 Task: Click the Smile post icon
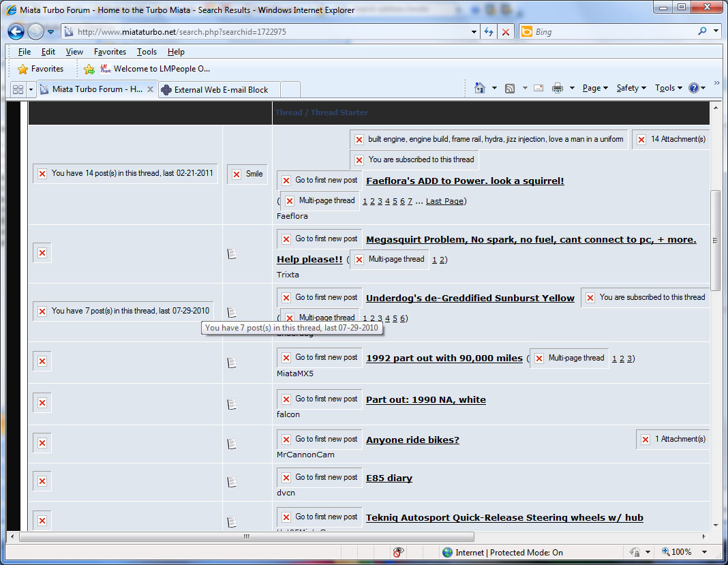[x=247, y=174]
